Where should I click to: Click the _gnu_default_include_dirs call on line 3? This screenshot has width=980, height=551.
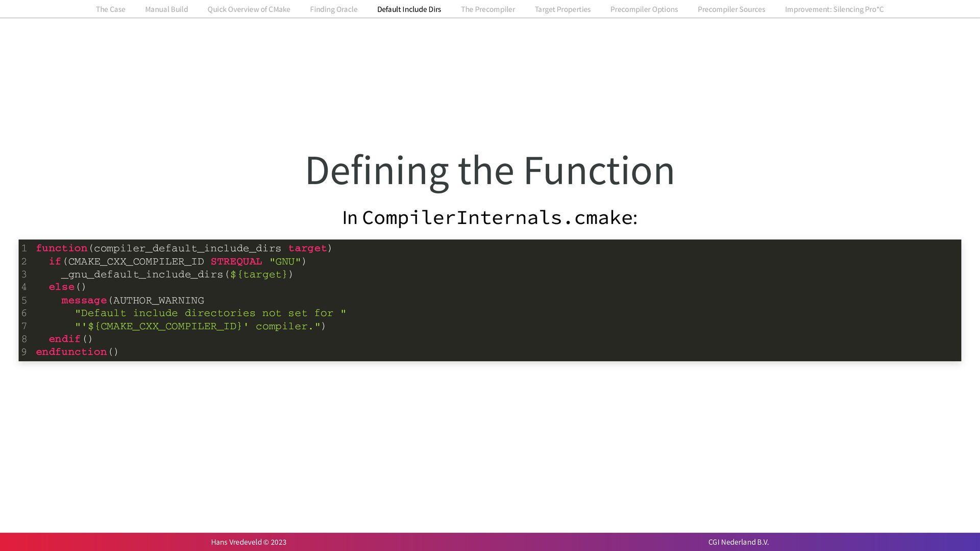[142, 274]
